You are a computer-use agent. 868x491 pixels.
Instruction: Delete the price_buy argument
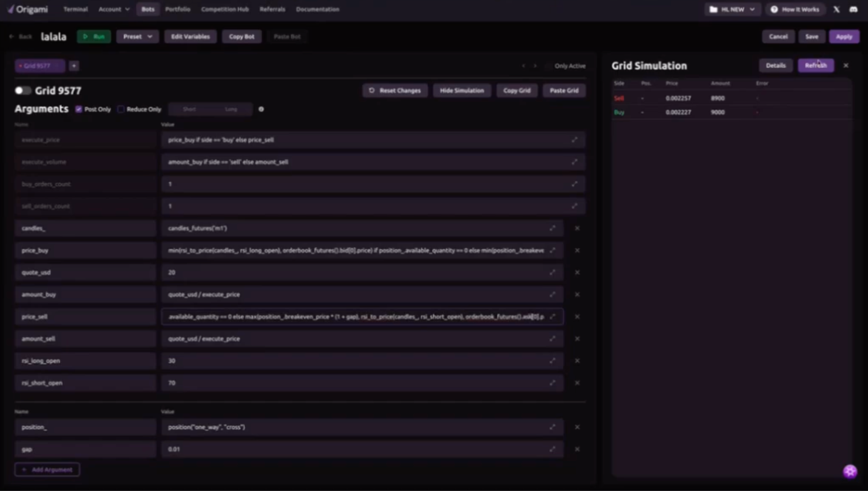coord(577,250)
